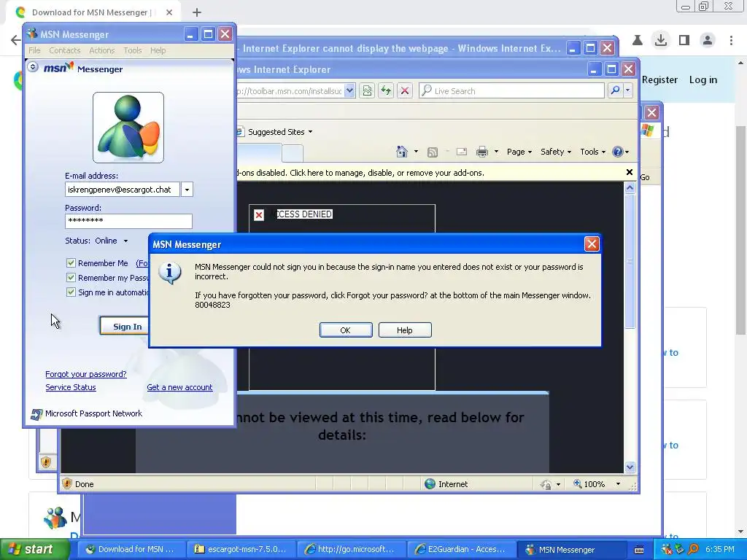Screen dimensions: 747x560
Task: Dismiss the add-ons disabled information bar
Action: click(x=630, y=172)
